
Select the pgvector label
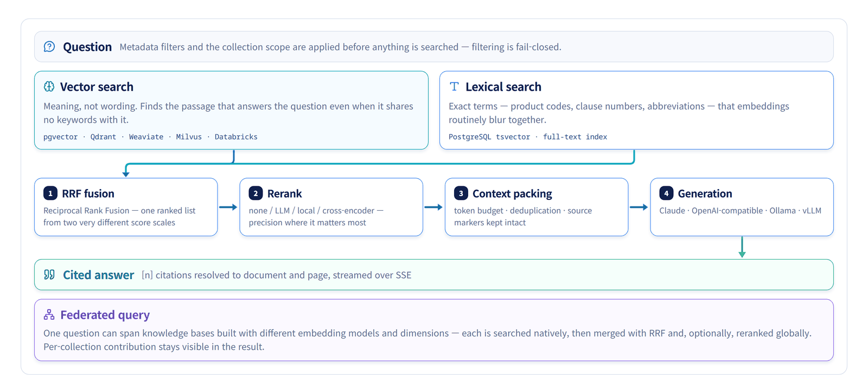(60, 137)
